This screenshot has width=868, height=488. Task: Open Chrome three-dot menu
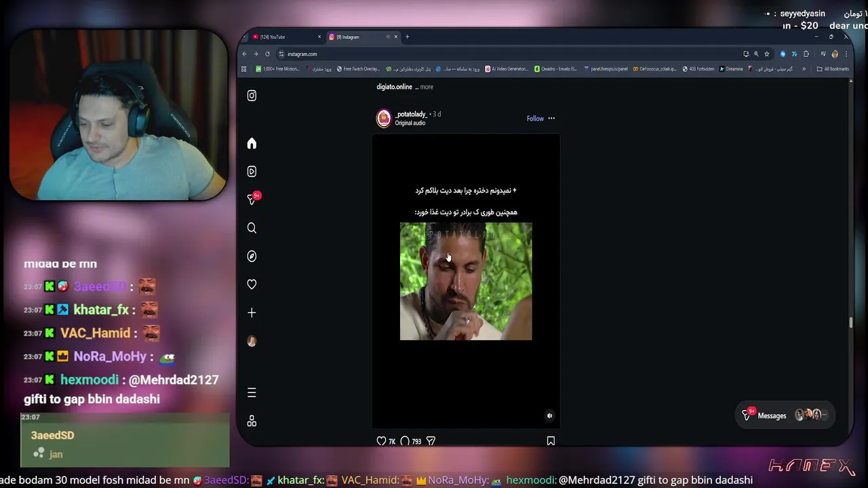click(x=846, y=54)
